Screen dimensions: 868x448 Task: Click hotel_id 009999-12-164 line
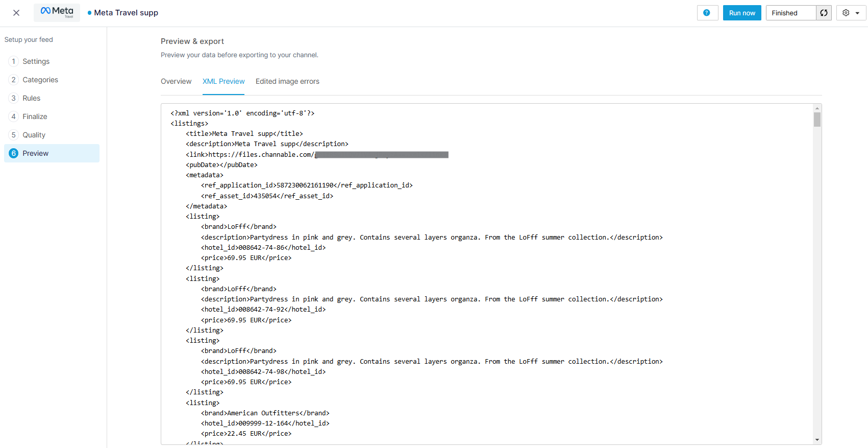tap(265, 423)
